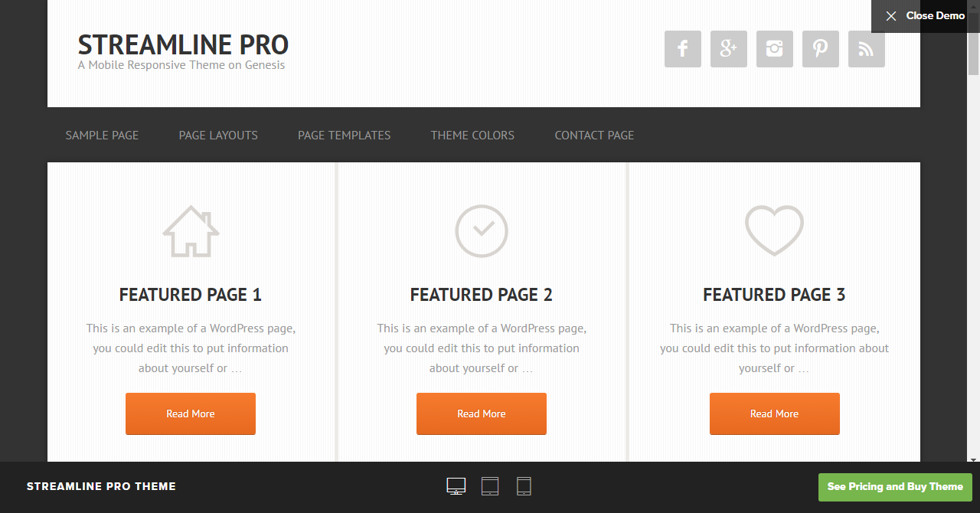Click the X icon beside Close Demo
Viewport: 980px width, 513px height.
pyautogui.click(x=891, y=16)
